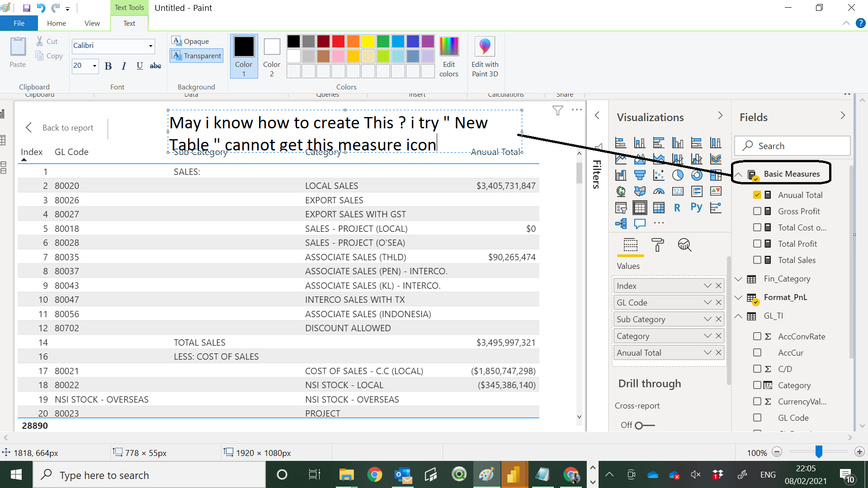Open the Calibri font dropdown
This screenshot has width=868, height=488.
(151, 46)
